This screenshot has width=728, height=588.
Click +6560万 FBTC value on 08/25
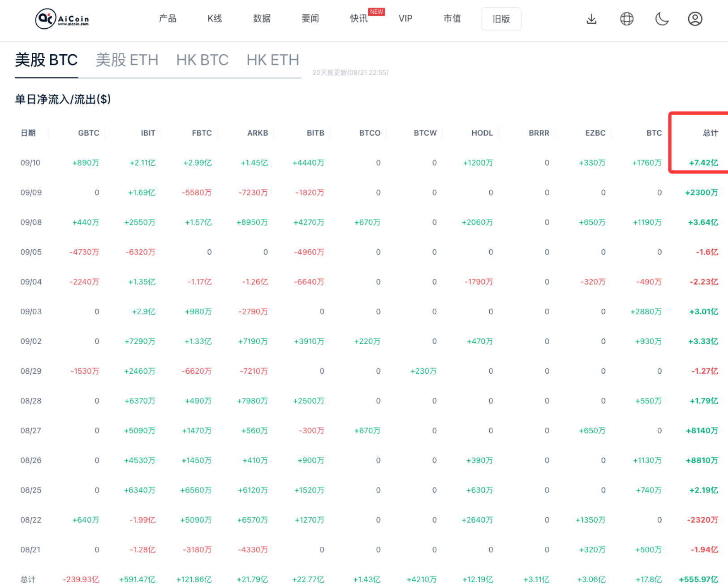point(196,490)
